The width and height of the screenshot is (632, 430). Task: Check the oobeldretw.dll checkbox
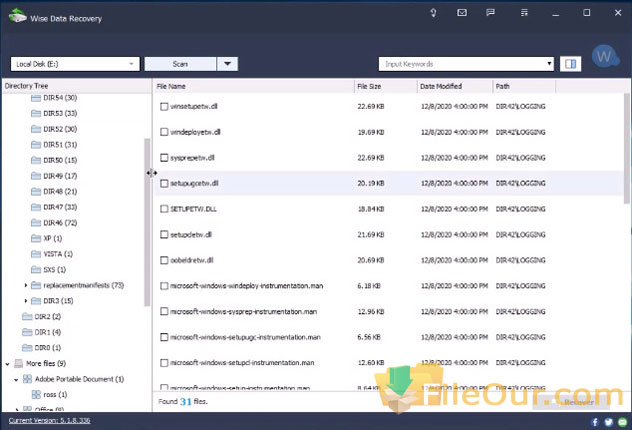pos(164,260)
